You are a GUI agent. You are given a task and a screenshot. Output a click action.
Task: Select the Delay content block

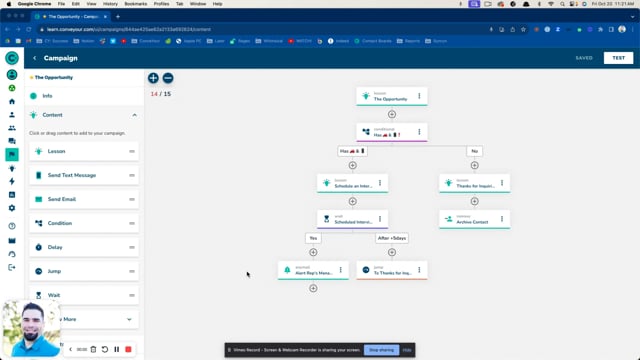(84, 247)
